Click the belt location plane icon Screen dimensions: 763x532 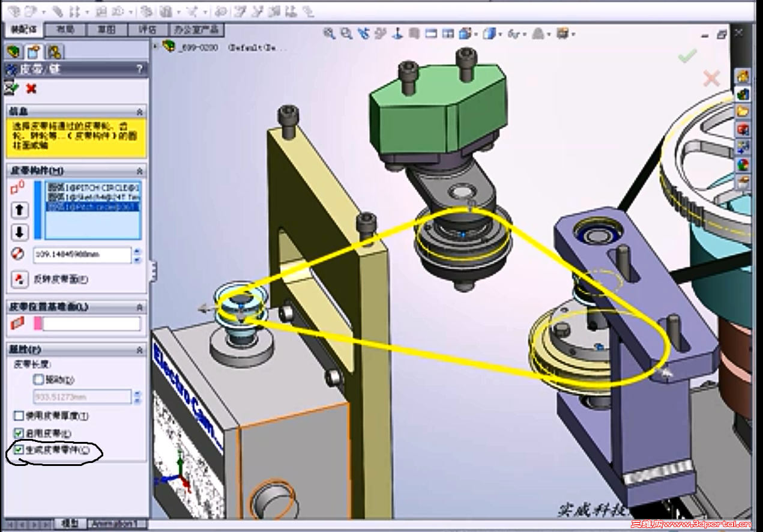[18, 324]
